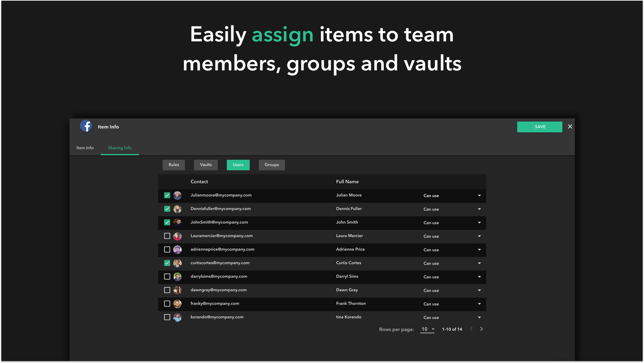The width and height of the screenshot is (644, 363).
Task: Open the Can use dropdown for John Smith
Action: [x=479, y=223]
